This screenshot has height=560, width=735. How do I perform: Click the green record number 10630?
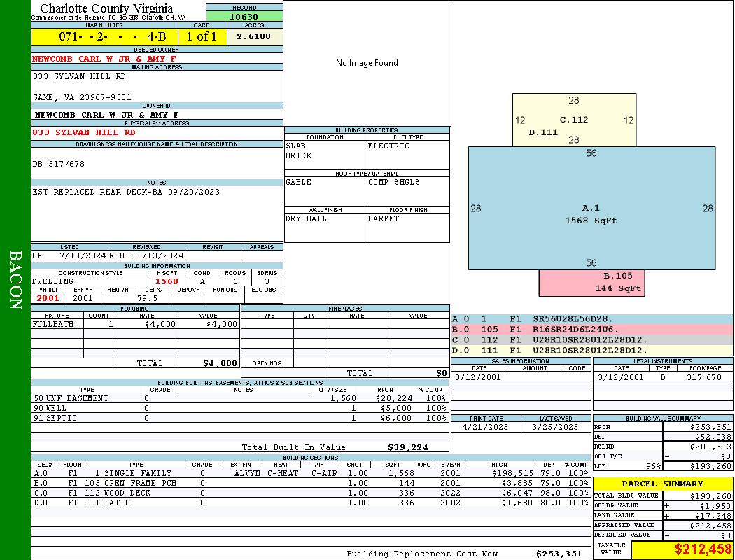(x=244, y=17)
